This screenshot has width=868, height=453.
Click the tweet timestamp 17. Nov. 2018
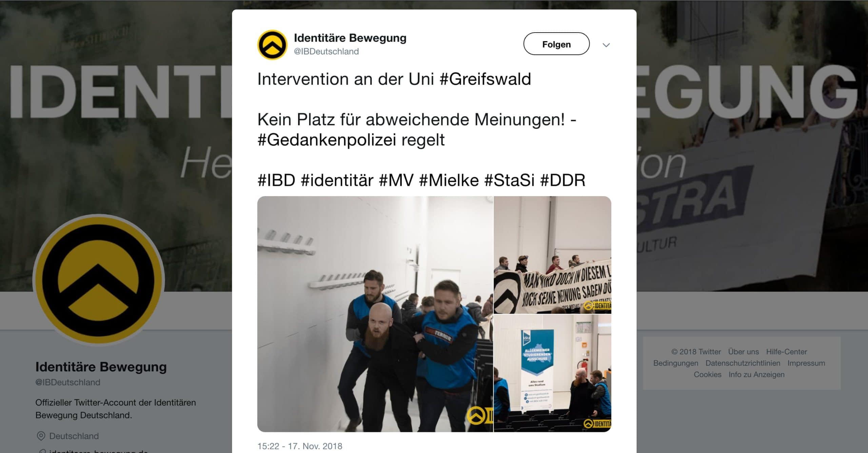coord(300,446)
